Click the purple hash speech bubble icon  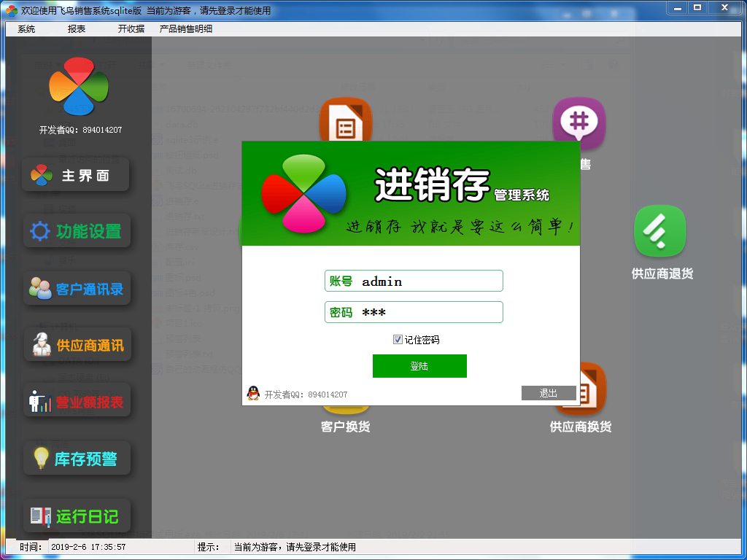[579, 122]
